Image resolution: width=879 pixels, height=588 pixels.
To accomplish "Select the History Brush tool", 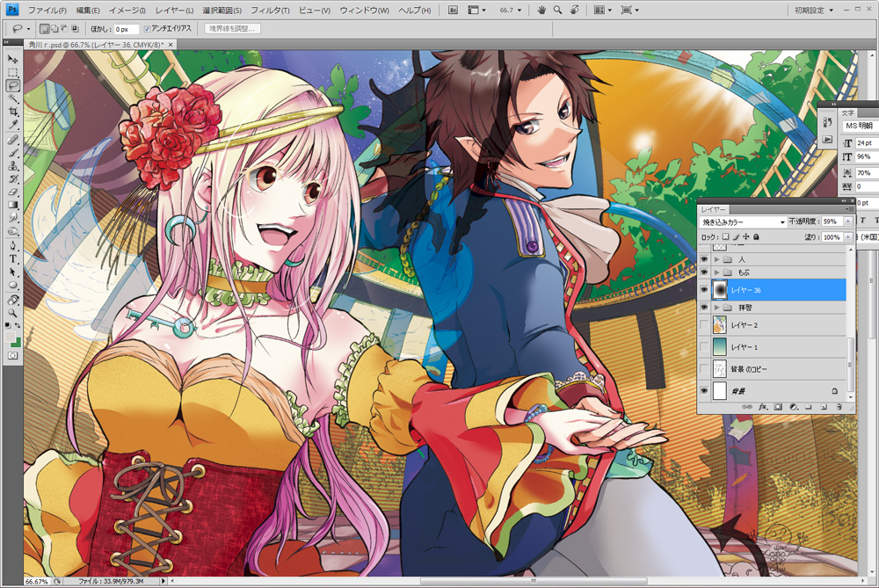I will click(12, 178).
